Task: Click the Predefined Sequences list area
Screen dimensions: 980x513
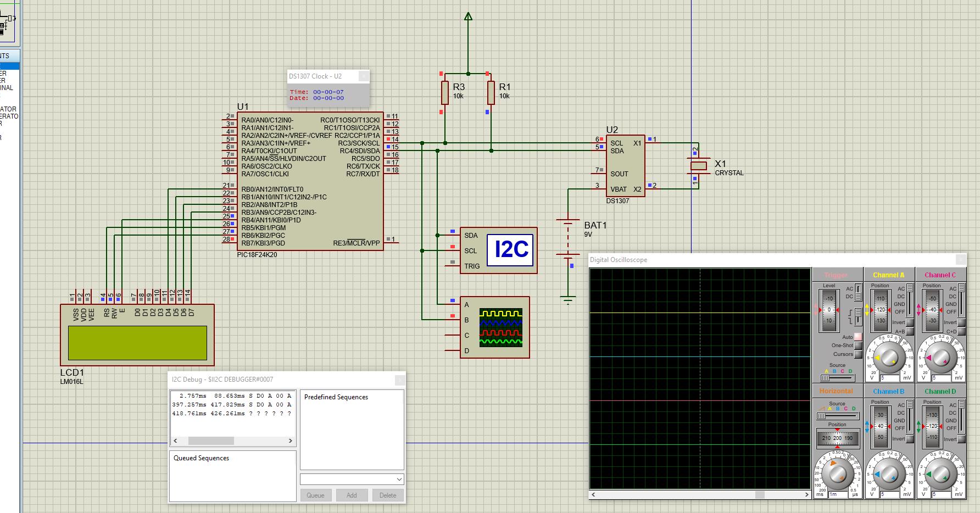Action: click(x=352, y=430)
